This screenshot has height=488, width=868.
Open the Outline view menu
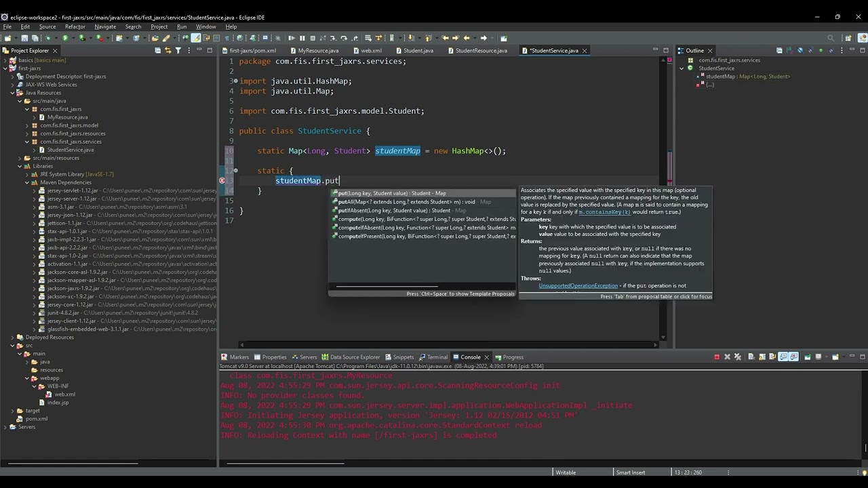(x=842, y=51)
